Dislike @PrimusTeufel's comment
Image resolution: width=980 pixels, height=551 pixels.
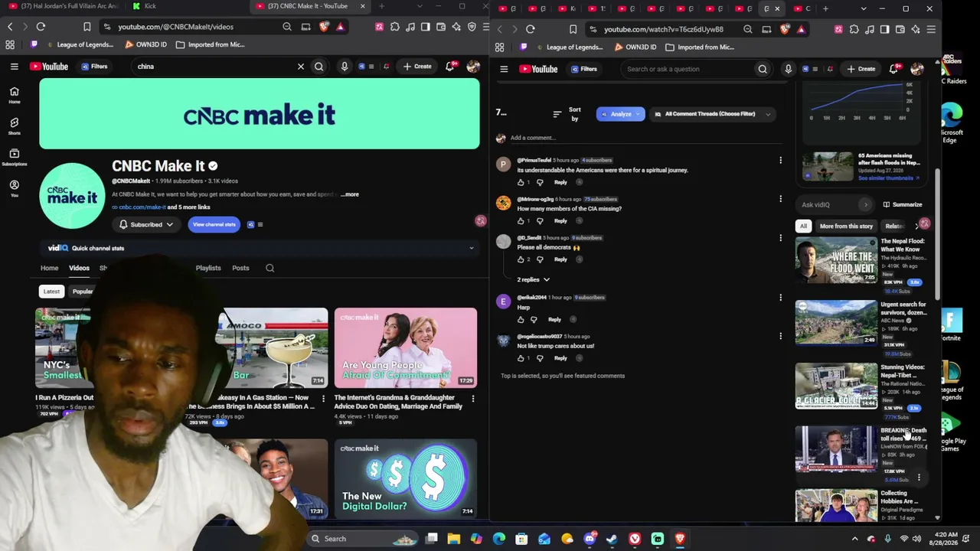540,182
